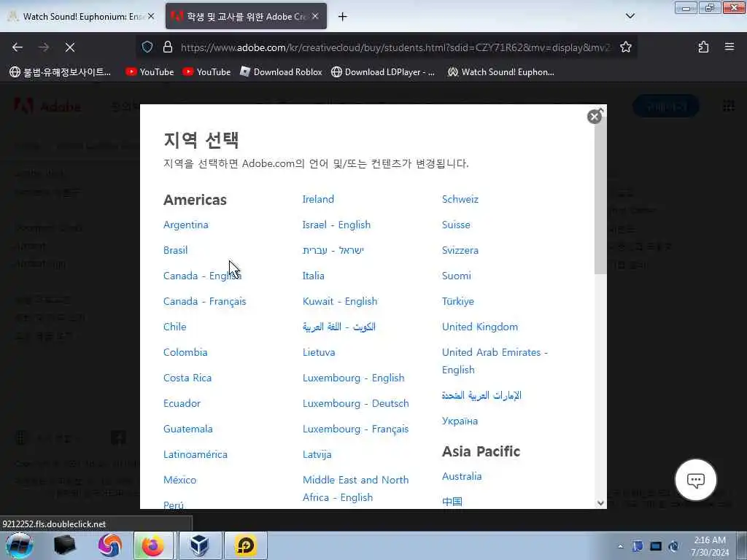Pick Ecuador region
The image size is (747, 560).
click(x=182, y=403)
